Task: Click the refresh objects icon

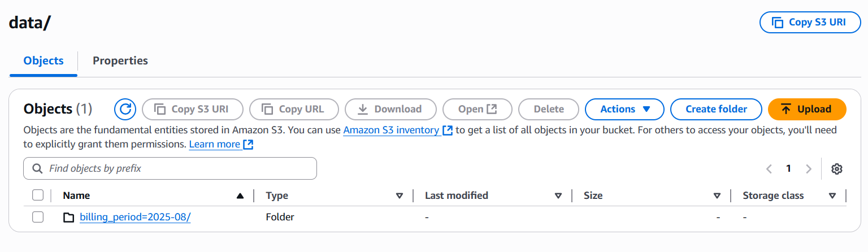Action: [x=125, y=109]
